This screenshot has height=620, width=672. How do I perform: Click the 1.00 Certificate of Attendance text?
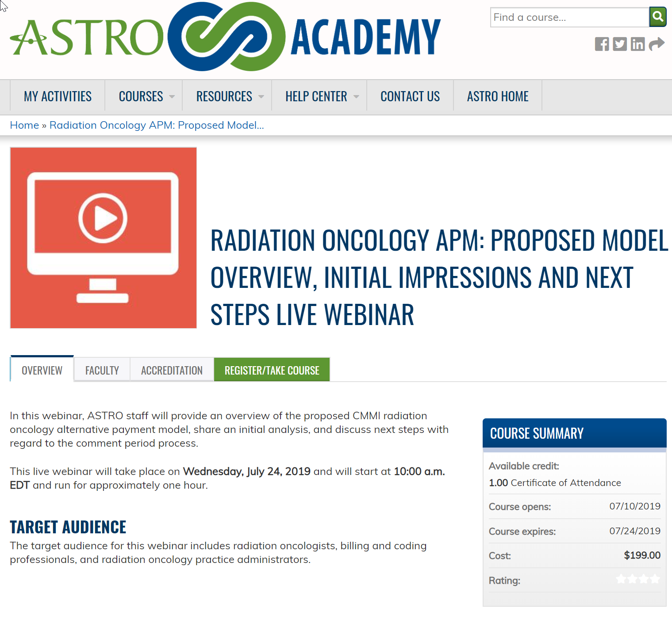pos(555,482)
